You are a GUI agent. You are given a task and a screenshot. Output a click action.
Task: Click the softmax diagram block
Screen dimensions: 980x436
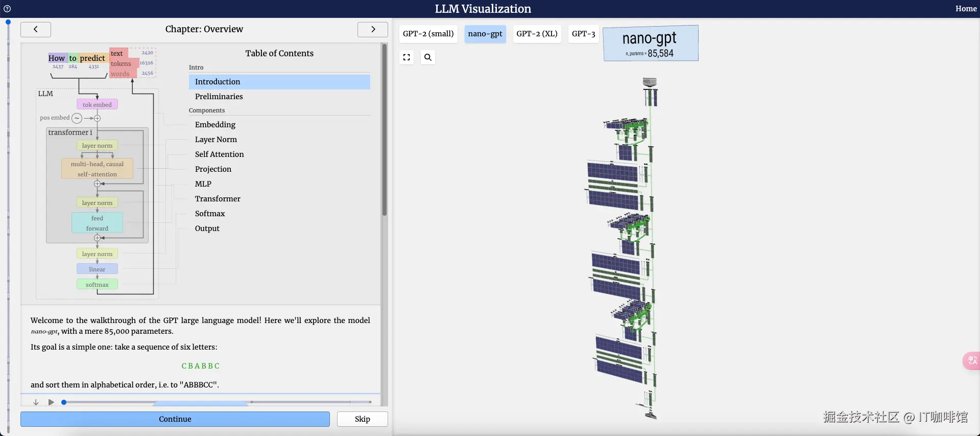pyautogui.click(x=97, y=284)
